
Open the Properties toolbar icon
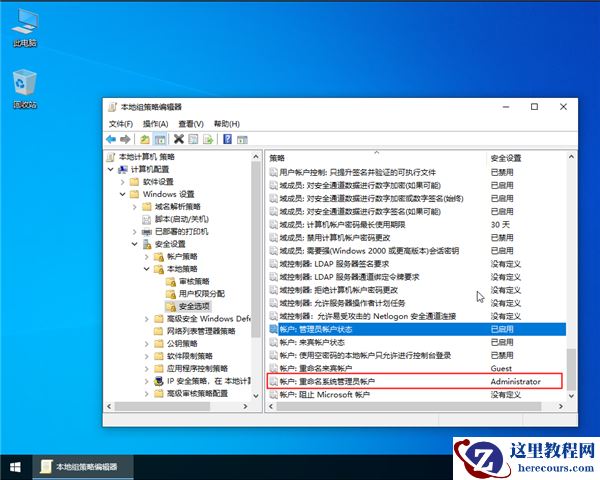point(193,139)
